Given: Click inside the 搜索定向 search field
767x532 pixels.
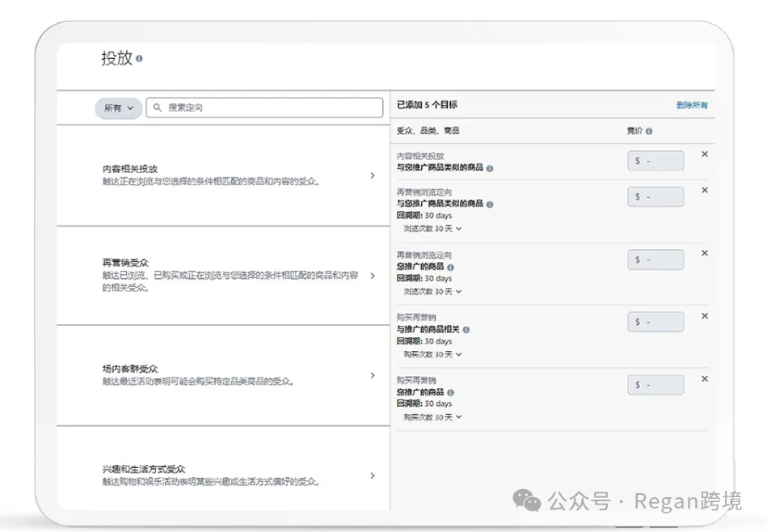Looking at the screenshot, I should click(242, 107).
